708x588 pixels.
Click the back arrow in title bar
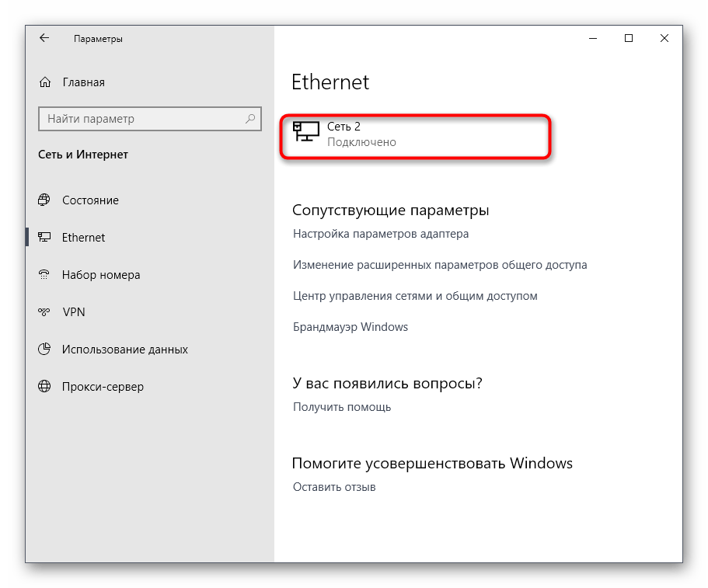(x=44, y=38)
